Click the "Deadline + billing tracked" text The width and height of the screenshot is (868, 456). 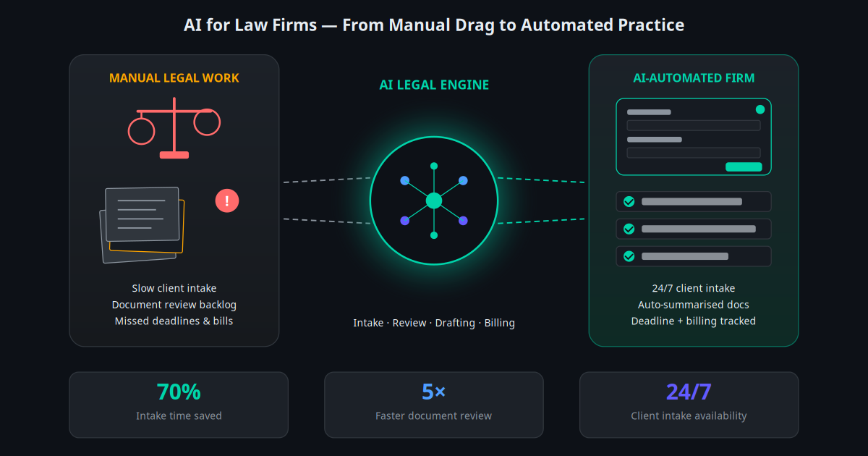pyautogui.click(x=694, y=321)
